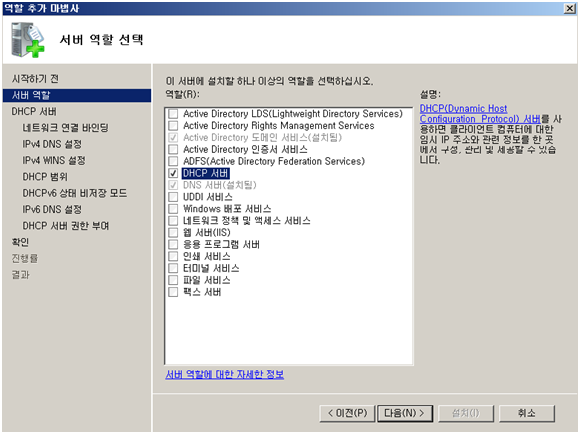The height and width of the screenshot is (434, 580).
Task: Check 터미널 서비스 role
Action: pyautogui.click(x=173, y=268)
